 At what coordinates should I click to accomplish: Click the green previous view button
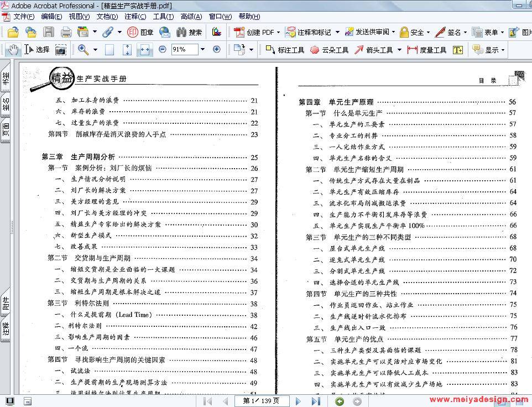[x=339, y=401]
